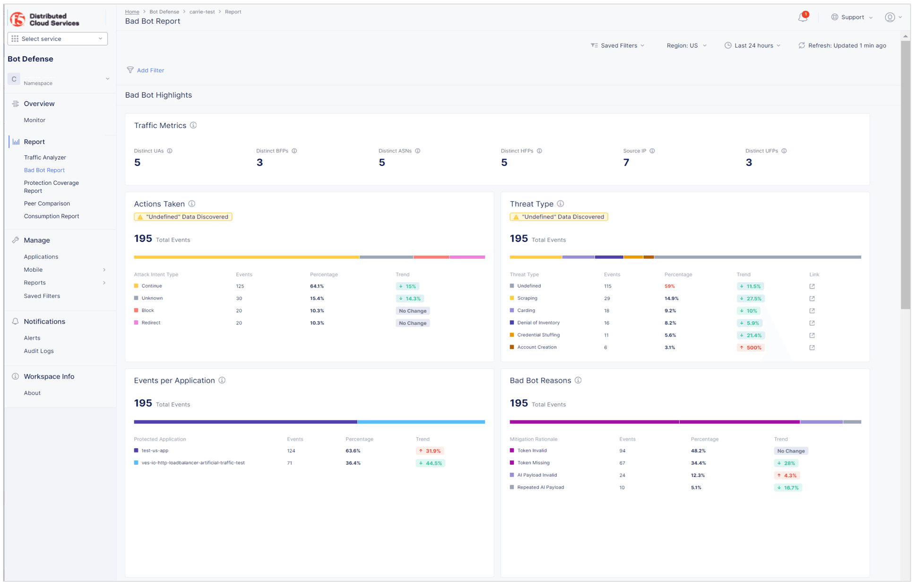Image resolution: width=916 pixels, height=588 pixels.
Task: Open Alerts under Notifications
Action: [32, 339]
